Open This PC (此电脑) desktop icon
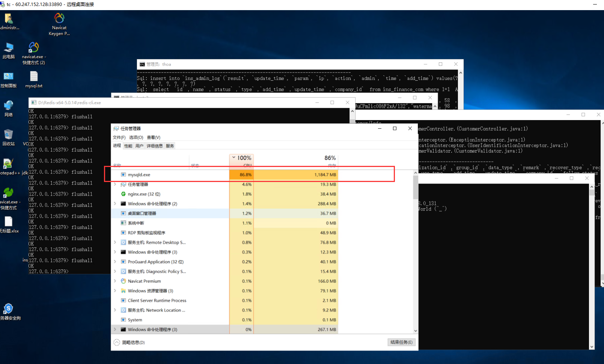The image size is (604, 364). tap(8, 48)
